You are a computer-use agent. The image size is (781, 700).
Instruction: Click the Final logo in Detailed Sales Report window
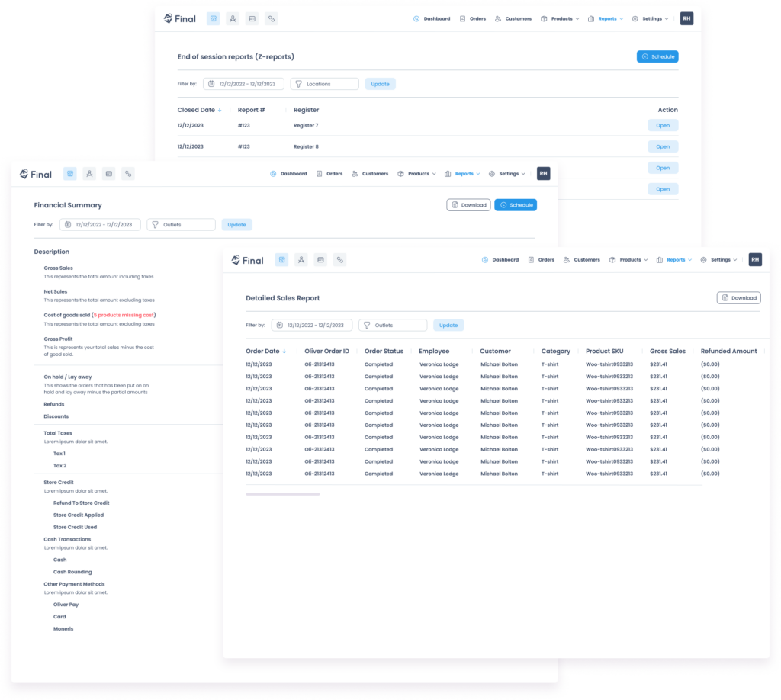248,260
